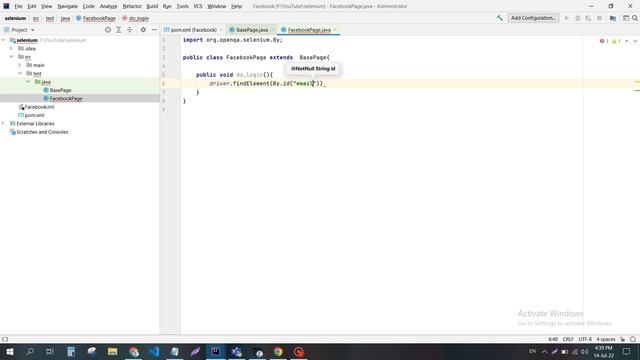Screen dimensions: 640x360
Task: Open Project Structure folder icon in toolbar
Action: [x=613, y=18]
